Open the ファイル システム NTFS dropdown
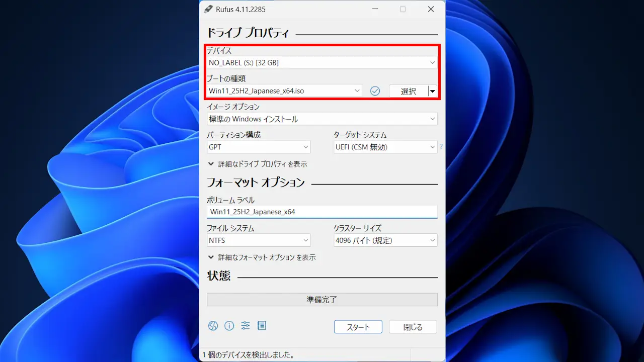The image size is (644, 362). [x=259, y=241]
